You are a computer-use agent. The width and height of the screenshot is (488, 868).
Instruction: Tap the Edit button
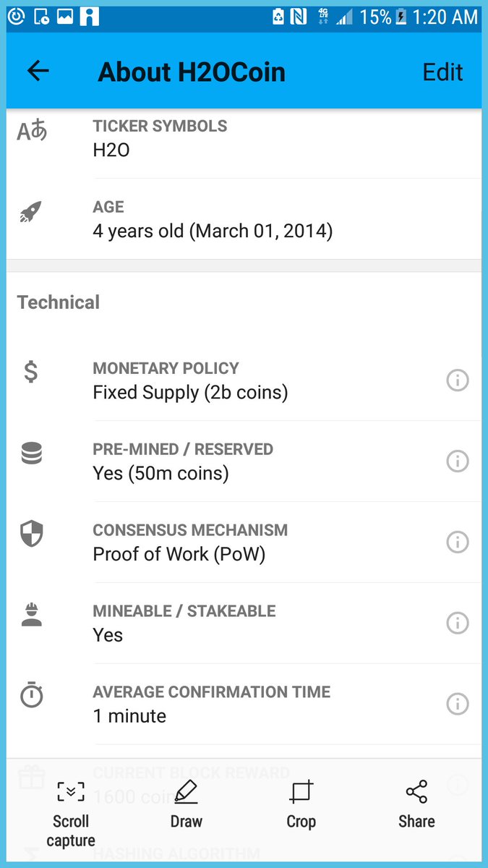(x=442, y=72)
